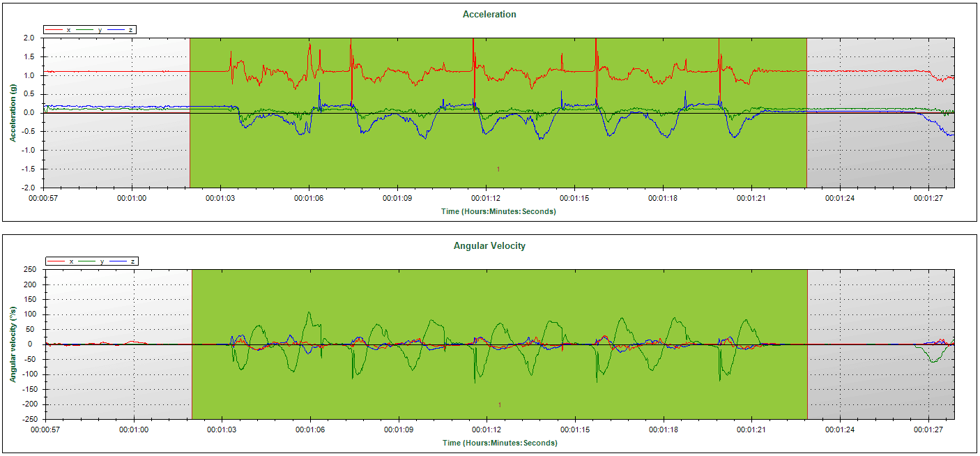Click the Angular velocity (°/s) vertical axis label

click(x=13, y=344)
